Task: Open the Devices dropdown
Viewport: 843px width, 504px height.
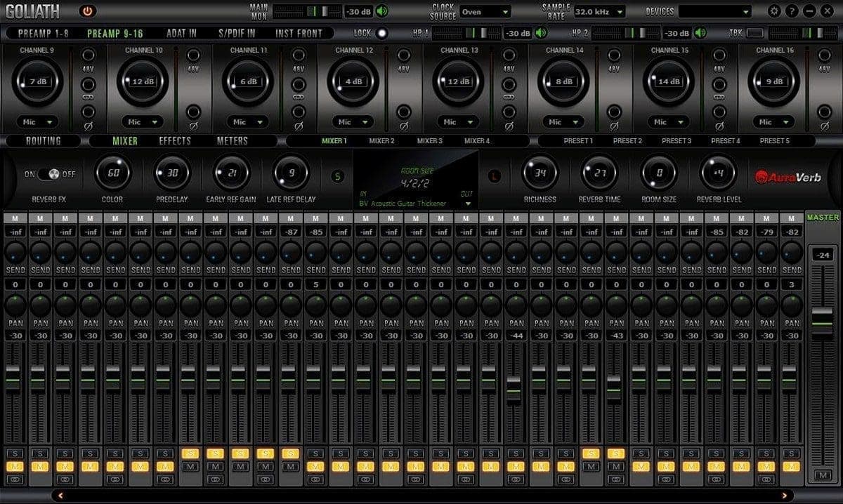Action: click(x=714, y=12)
